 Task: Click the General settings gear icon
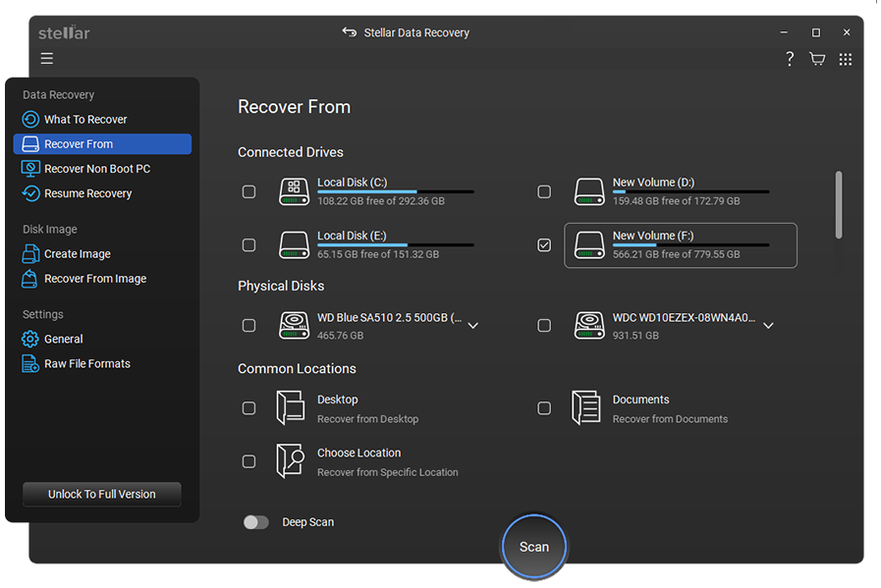coord(29,339)
